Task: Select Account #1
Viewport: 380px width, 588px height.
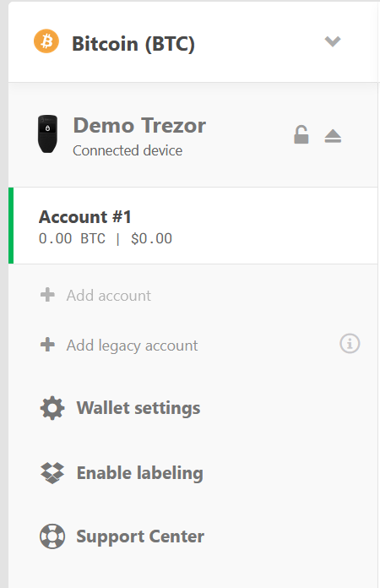Action: (x=193, y=226)
